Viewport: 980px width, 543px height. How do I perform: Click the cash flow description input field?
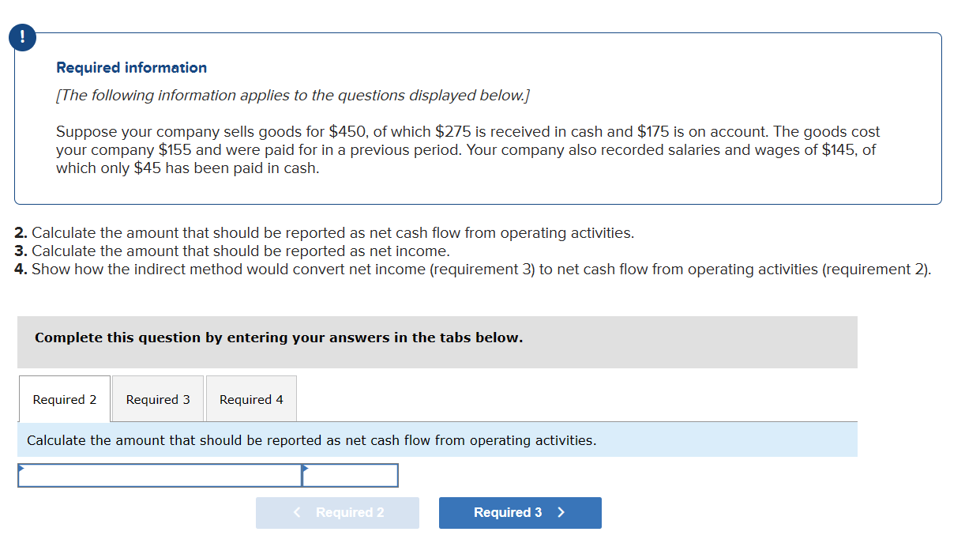coord(158,475)
